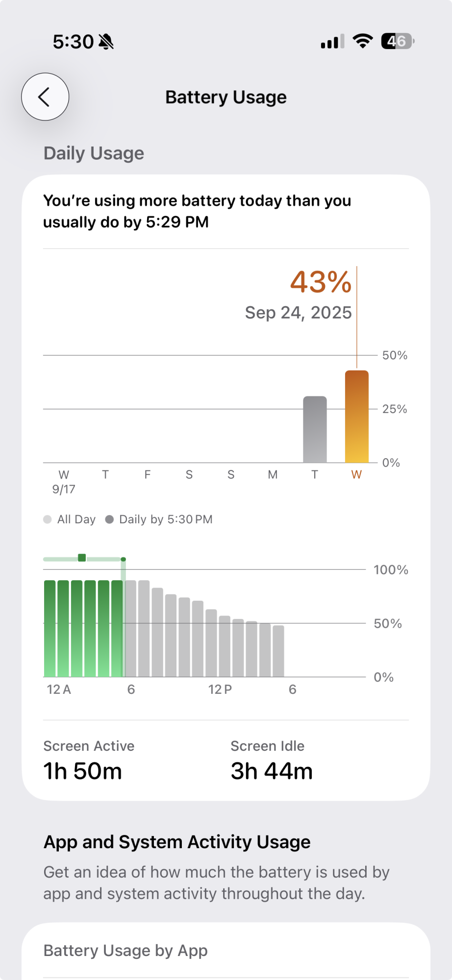Tap the silent mode bell icon
The height and width of the screenshot is (980, 452).
pyautogui.click(x=106, y=42)
